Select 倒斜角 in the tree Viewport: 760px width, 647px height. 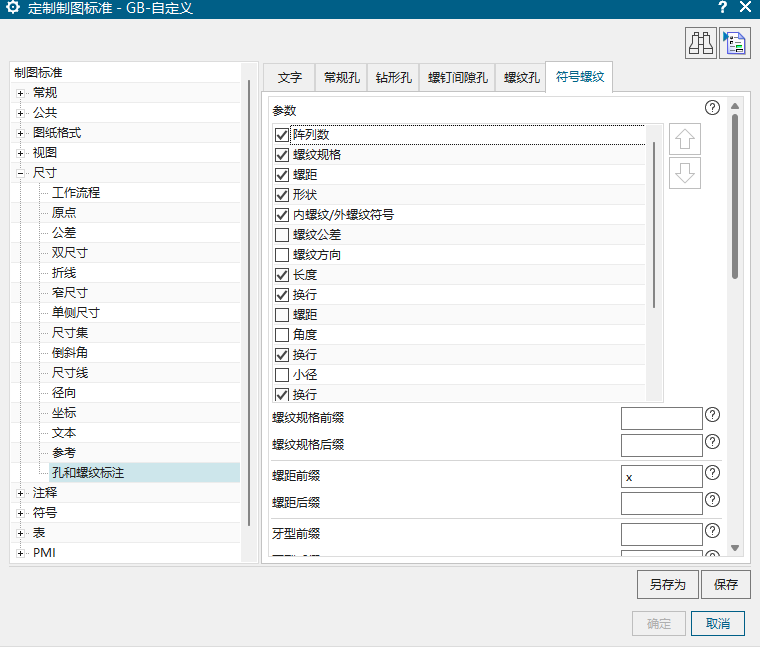[70, 353]
